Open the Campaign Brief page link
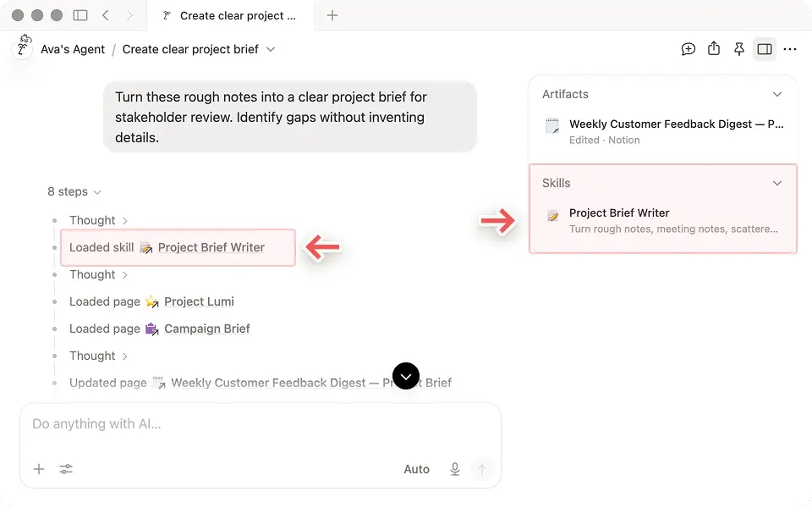Screen dimensions: 812x508 point(207,329)
